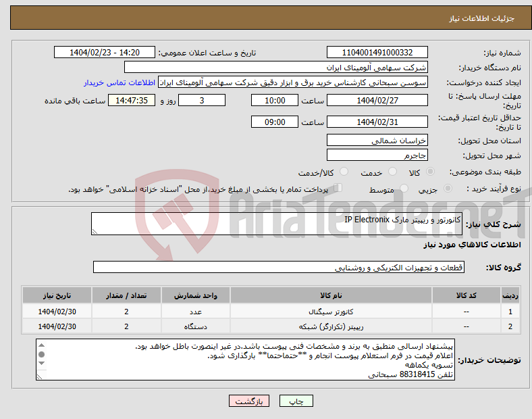The height and width of the screenshot is (419, 532).
Task: Click the buyer notes resize handle
Action: coord(40,376)
